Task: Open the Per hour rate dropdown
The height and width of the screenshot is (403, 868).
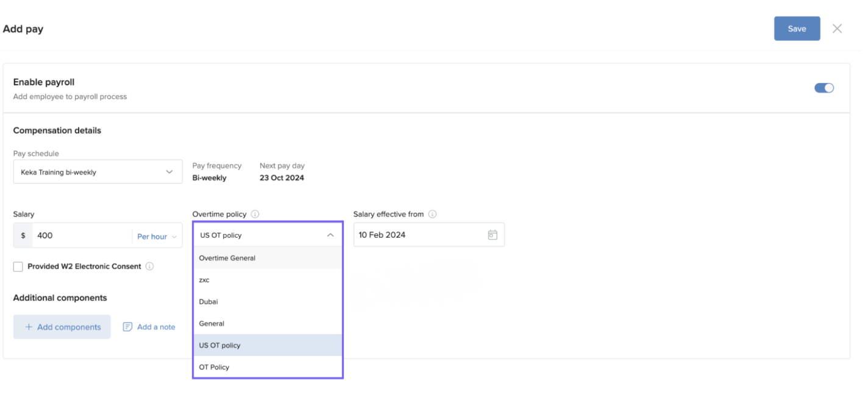Action: pyautogui.click(x=157, y=237)
